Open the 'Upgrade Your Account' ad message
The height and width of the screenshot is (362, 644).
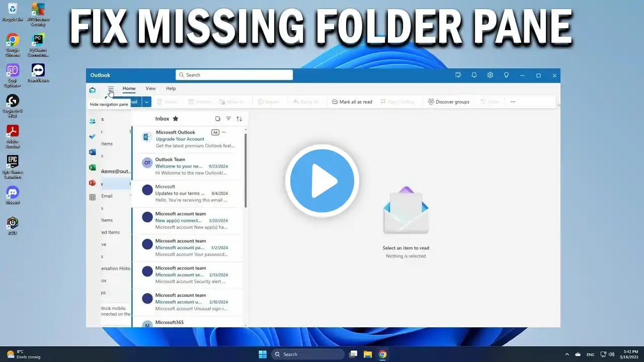tap(187, 139)
